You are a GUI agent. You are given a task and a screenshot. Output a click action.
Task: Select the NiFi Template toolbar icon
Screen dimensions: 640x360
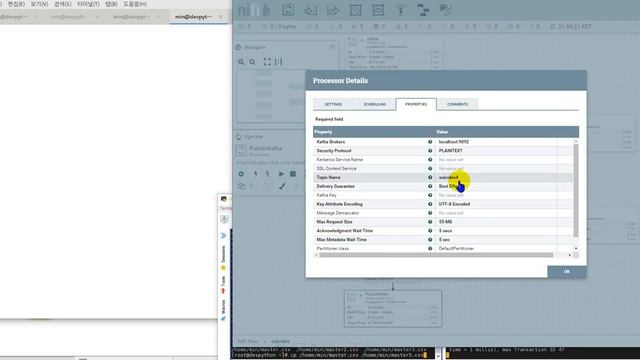(423, 10)
